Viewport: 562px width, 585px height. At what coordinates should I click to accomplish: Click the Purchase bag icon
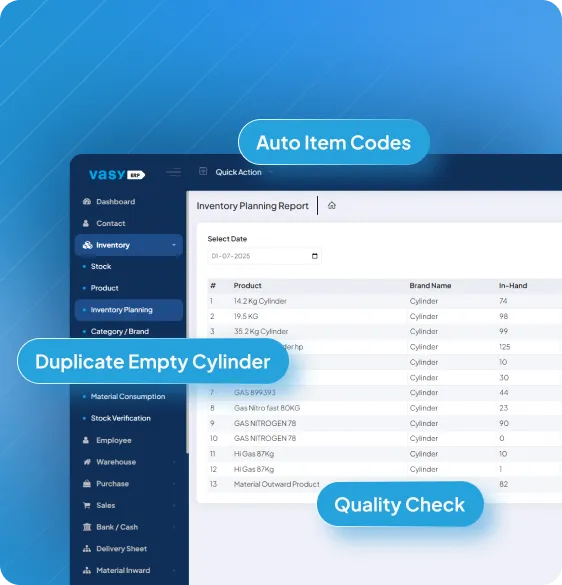pyautogui.click(x=87, y=484)
